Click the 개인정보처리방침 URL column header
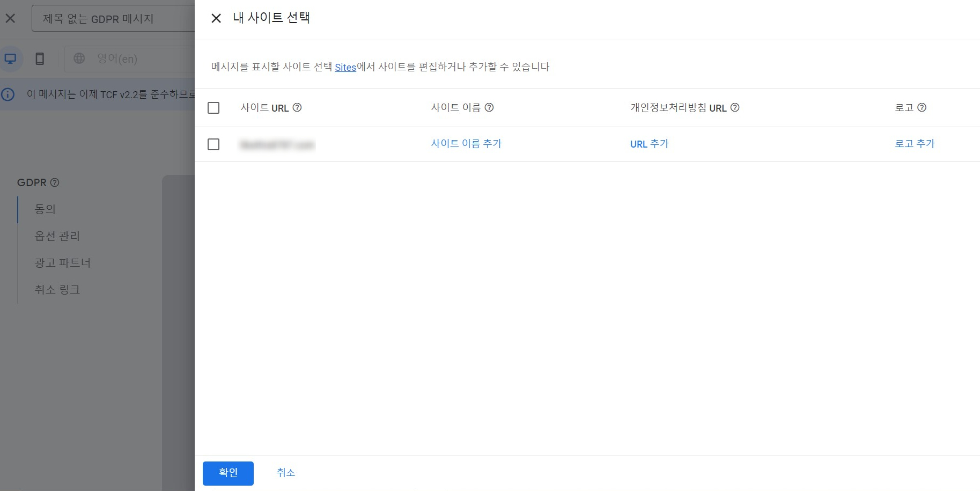Viewport: 980px width, 491px height. tap(679, 108)
